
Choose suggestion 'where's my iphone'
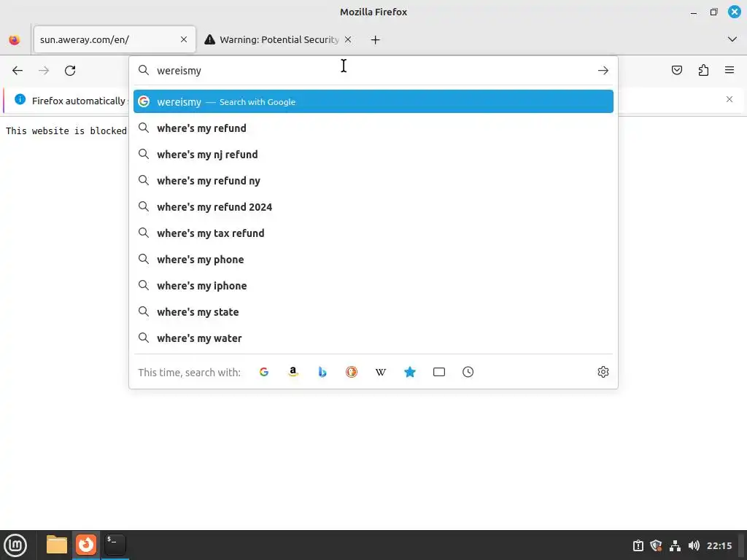click(x=373, y=285)
